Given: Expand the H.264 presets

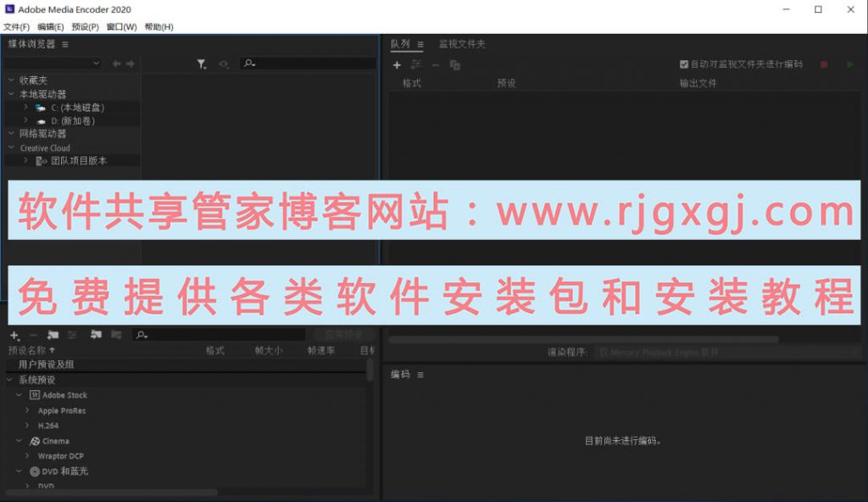Looking at the screenshot, I should [27, 426].
